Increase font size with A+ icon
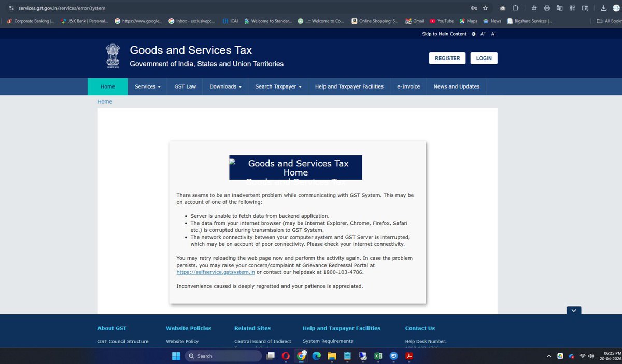622x364 pixels. 483,34
